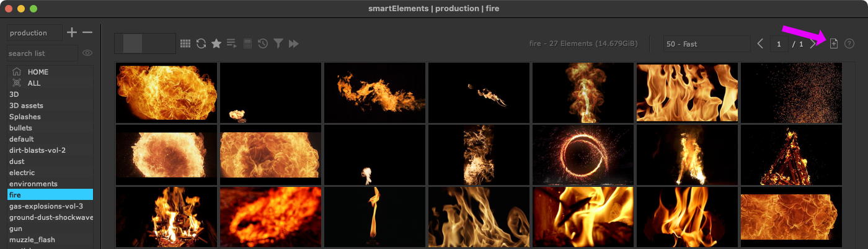The height and width of the screenshot is (249, 868).
Task: Open the history clock icon
Action: [263, 43]
